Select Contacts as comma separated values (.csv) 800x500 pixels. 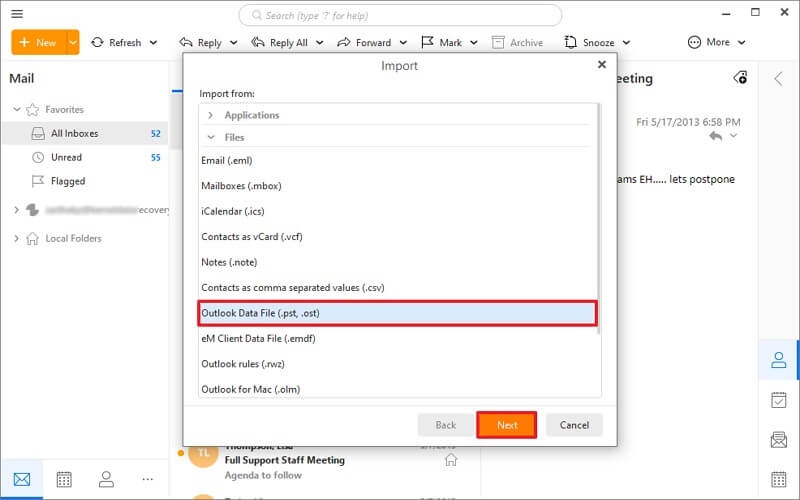(398, 288)
